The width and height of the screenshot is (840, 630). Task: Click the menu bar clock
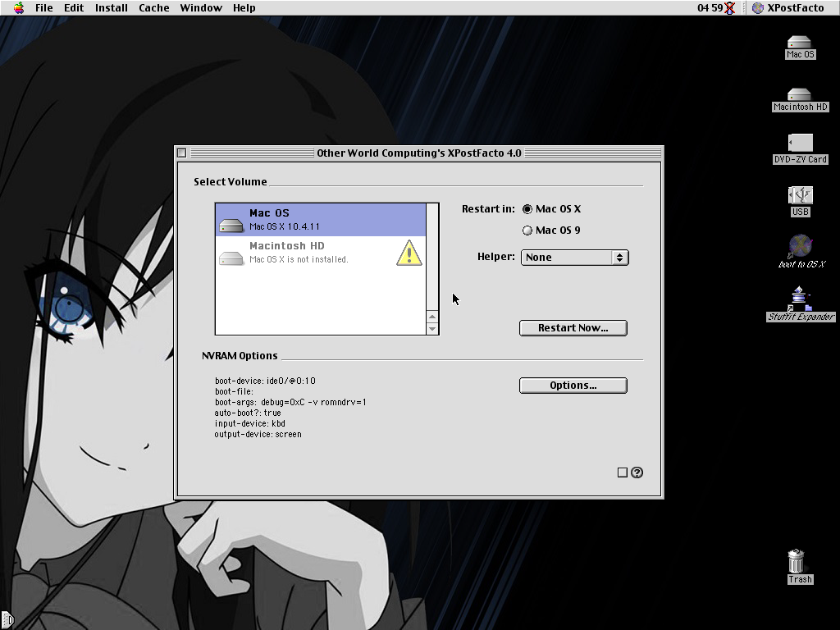point(710,7)
